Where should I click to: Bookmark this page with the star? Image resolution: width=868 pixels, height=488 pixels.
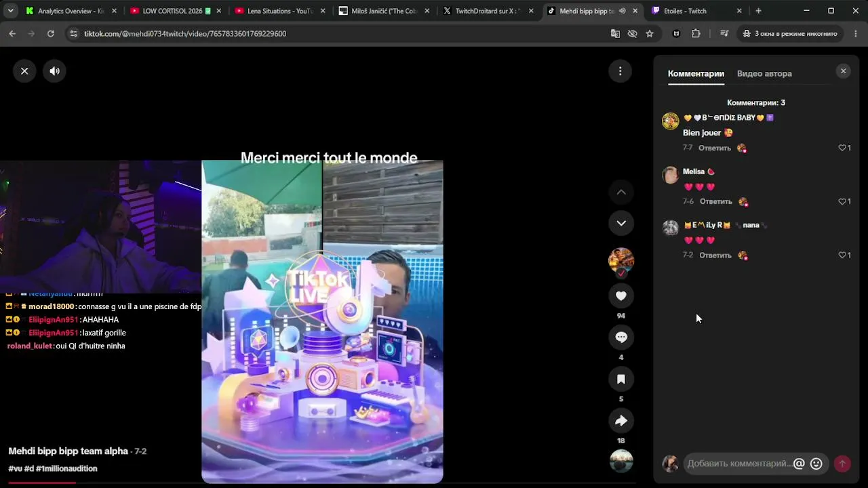(650, 33)
